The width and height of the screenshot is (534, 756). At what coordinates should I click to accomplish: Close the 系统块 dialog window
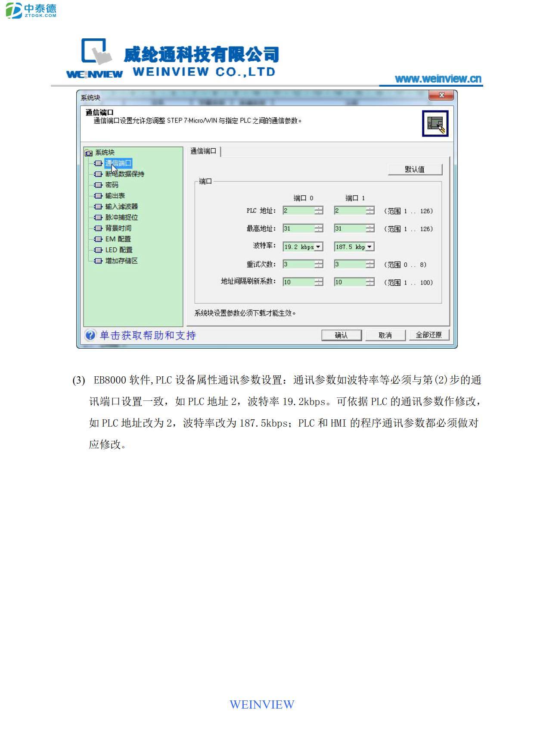pos(441,95)
